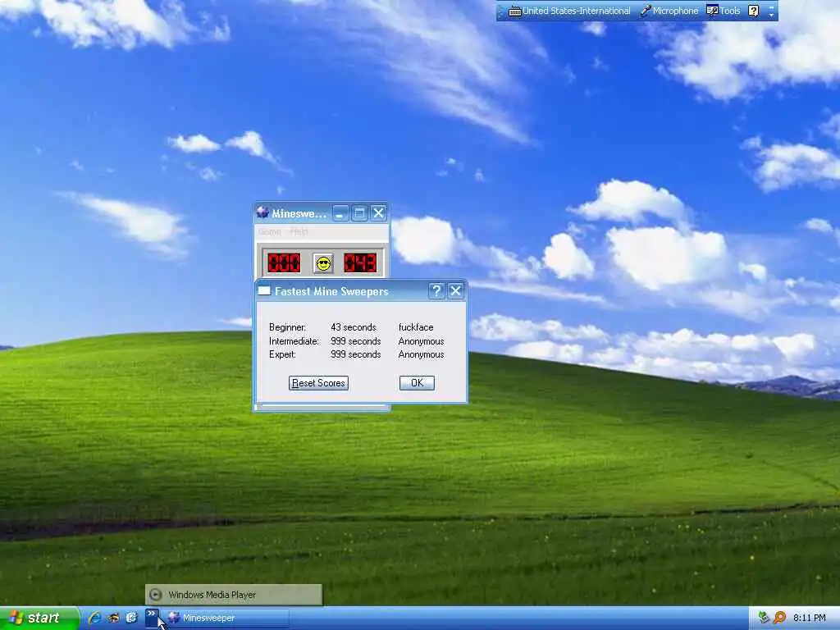
Task: Click OK in Fastest Mine Sweepers dialog
Action: pos(417,383)
